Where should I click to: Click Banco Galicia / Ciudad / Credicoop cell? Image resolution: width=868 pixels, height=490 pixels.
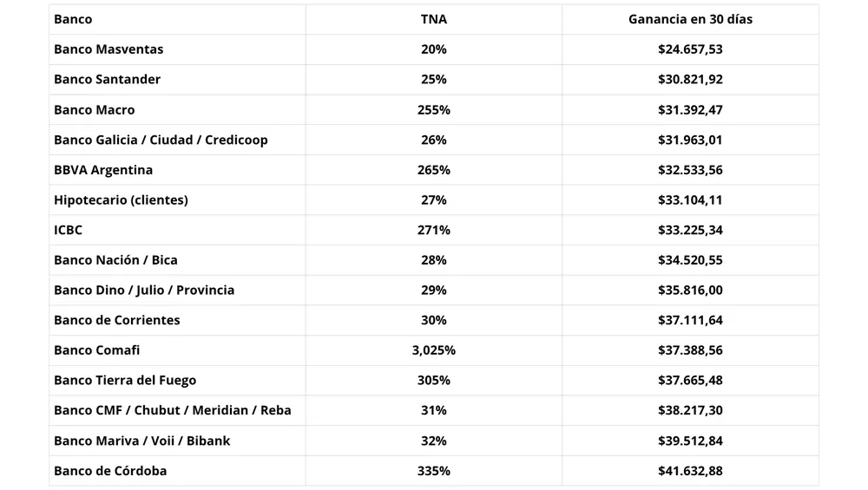(161, 140)
